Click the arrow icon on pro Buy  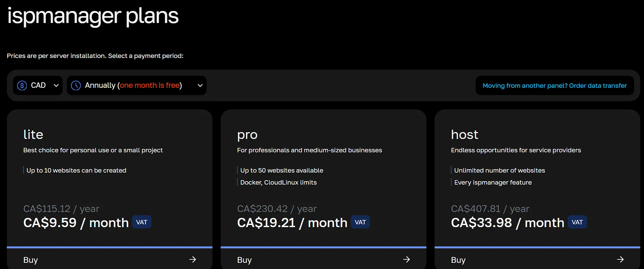pyautogui.click(x=406, y=259)
